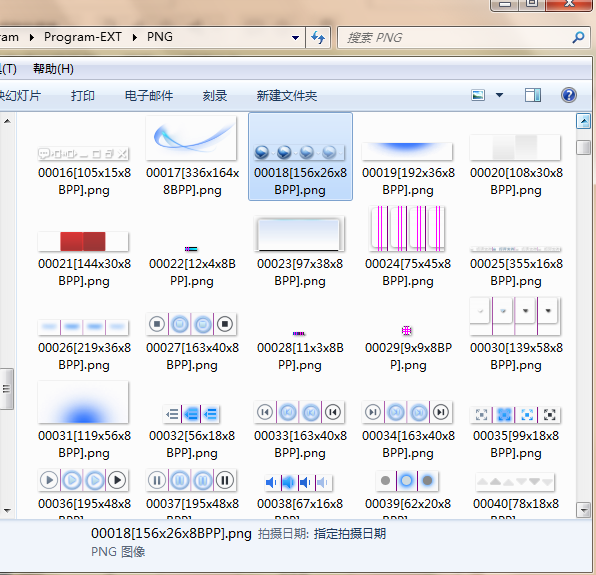This screenshot has height=575, width=596.
Task: Select the record dots image 00039[62x20x8
Action: click(407, 481)
